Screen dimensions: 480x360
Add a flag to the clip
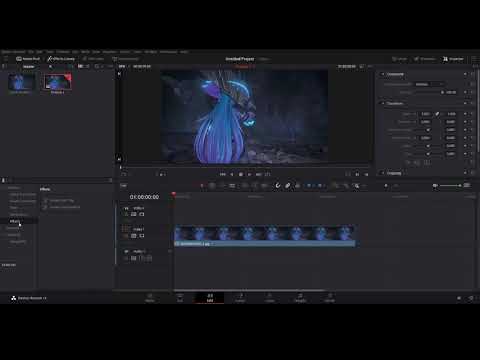click(x=309, y=186)
